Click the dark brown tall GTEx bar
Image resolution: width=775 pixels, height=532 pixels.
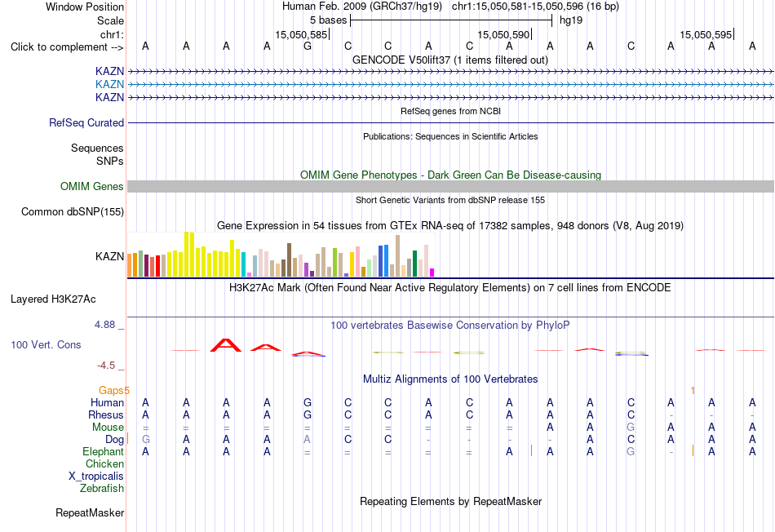click(x=289, y=259)
